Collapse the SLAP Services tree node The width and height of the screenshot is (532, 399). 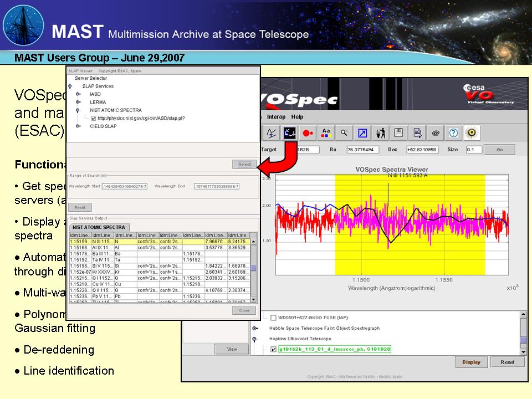70,86
